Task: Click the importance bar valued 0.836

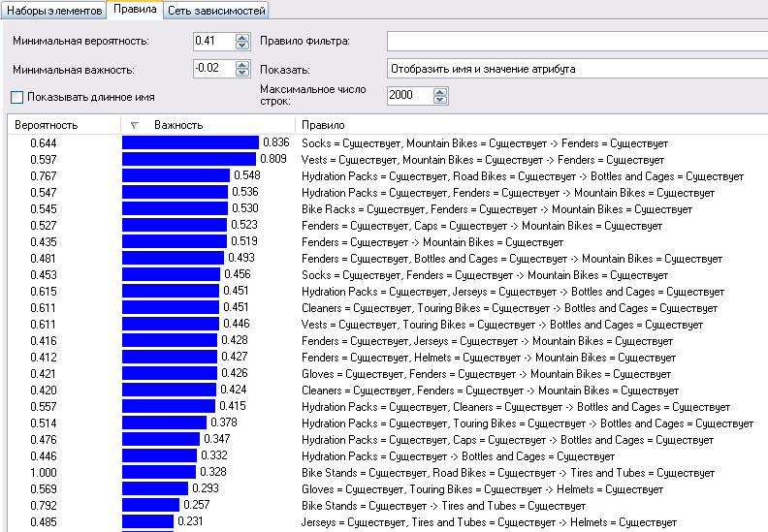Action: pos(190,142)
